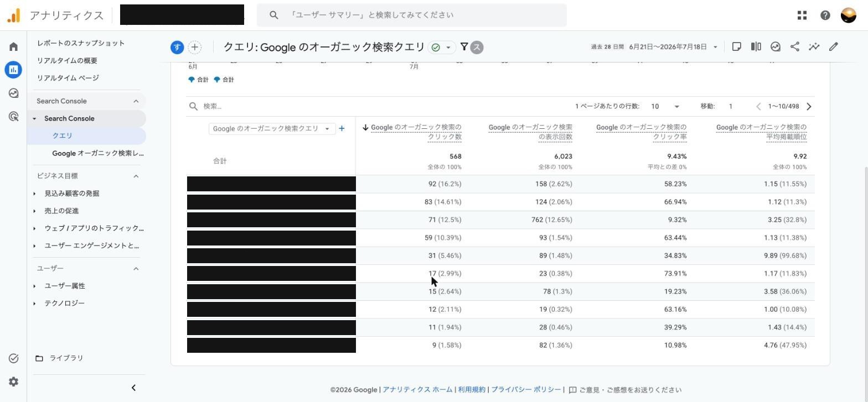Screen dimensions: 868x402
Task: Expand ユーザー属性 tree item
Action: pos(34,286)
